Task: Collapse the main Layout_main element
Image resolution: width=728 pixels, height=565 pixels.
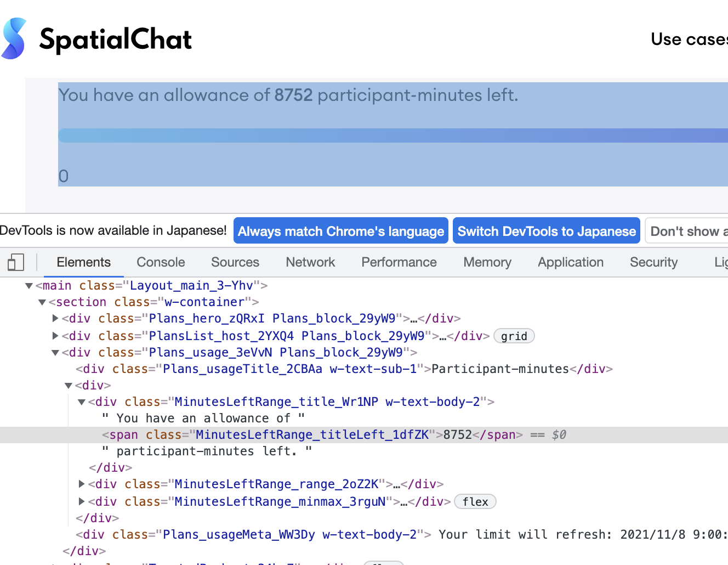Action: pos(29,286)
